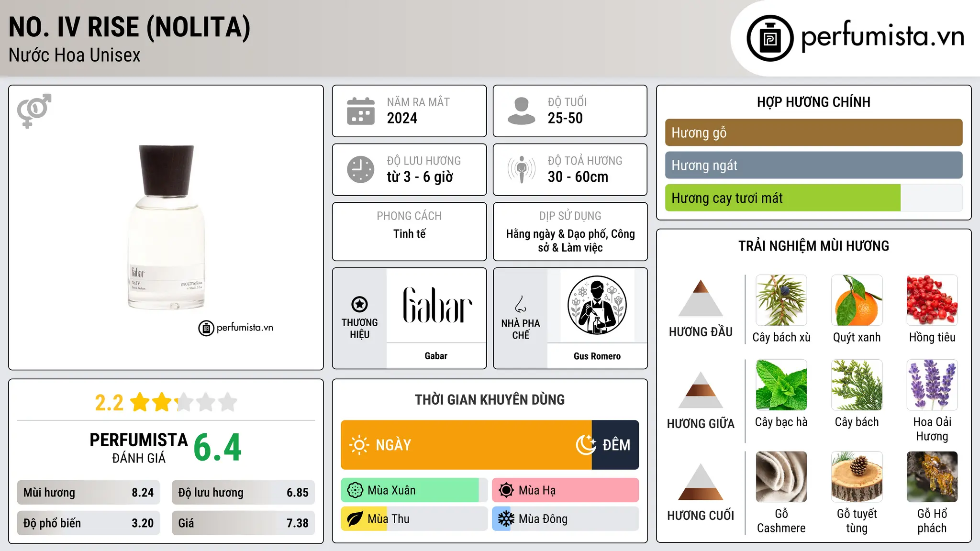Click the star badge icon above Thương hiệu
The height and width of the screenshot is (551, 980).
[359, 304]
